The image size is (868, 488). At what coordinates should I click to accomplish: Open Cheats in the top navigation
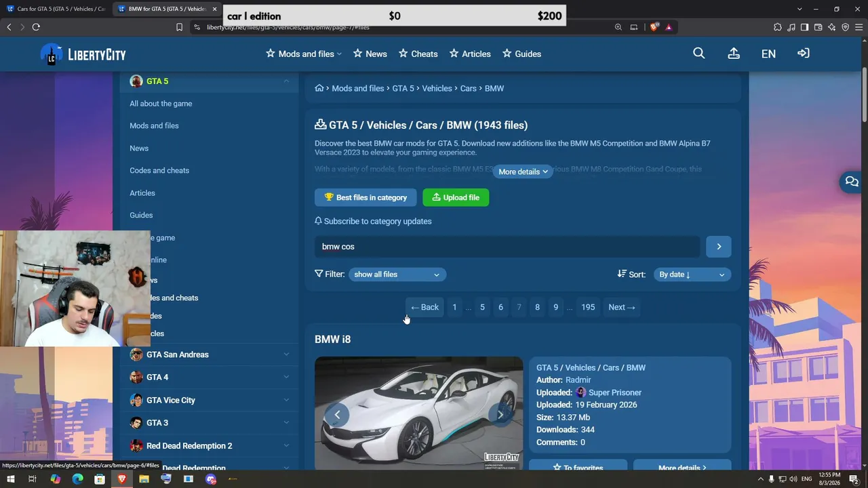click(x=418, y=54)
